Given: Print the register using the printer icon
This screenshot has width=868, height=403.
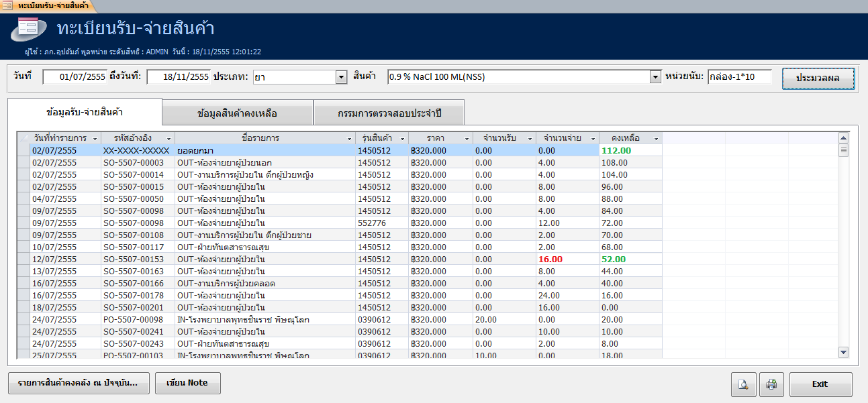Looking at the screenshot, I should click(x=771, y=384).
